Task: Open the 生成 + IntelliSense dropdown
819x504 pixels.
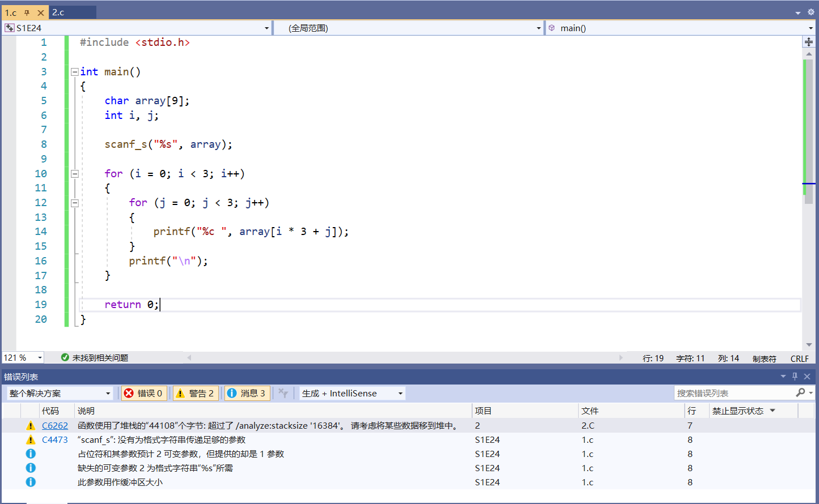Action: coord(352,393)
